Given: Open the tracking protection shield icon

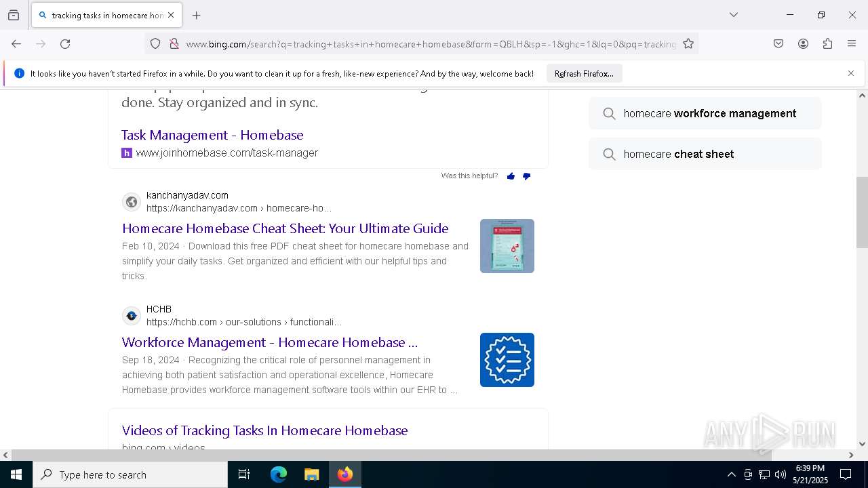Looking at the screenshot, I should click(155, 44).
